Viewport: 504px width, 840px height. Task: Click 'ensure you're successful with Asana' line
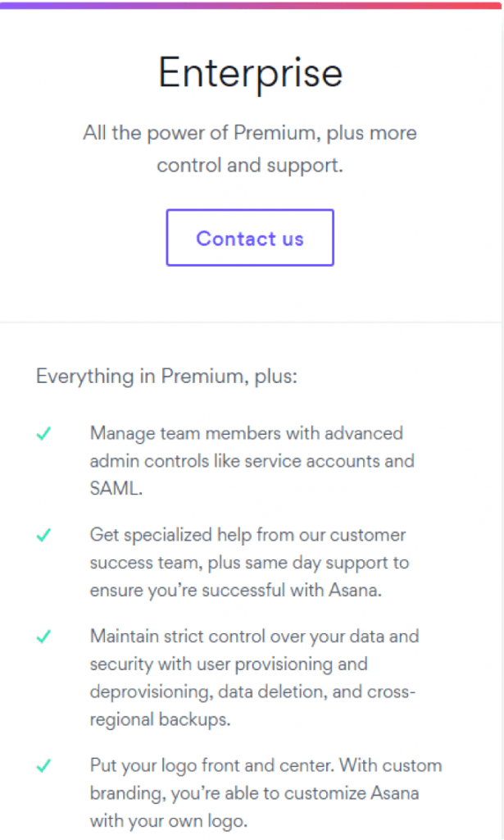(x=235, y=591)
